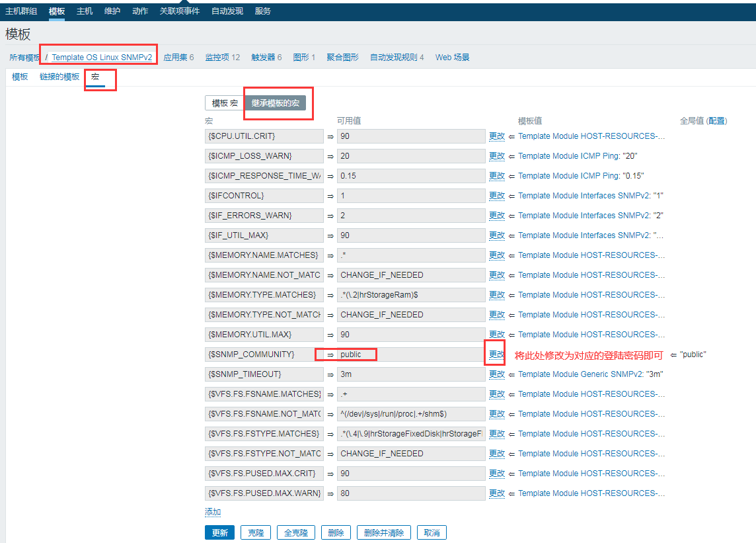Open the 触发器 6 link
Screen dimensions: 756x543
click(x=266, y=58)
